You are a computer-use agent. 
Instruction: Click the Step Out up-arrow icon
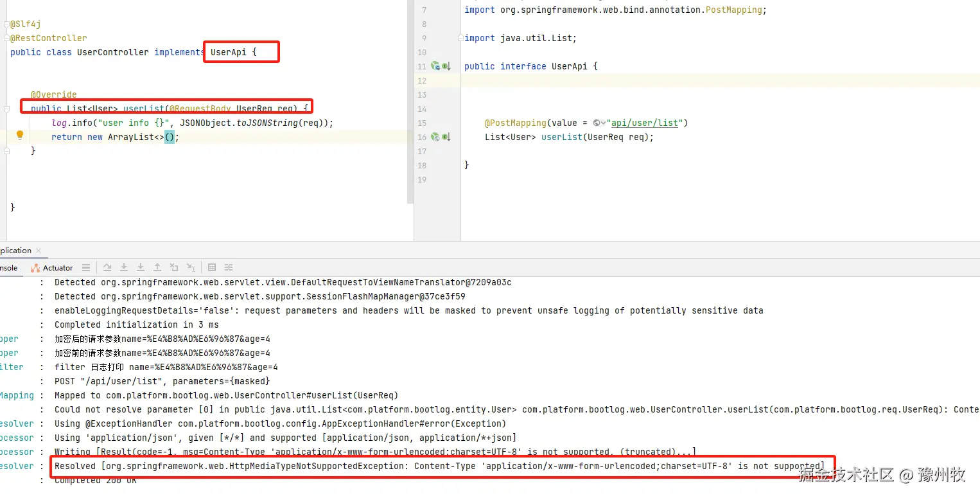[157, 267]
